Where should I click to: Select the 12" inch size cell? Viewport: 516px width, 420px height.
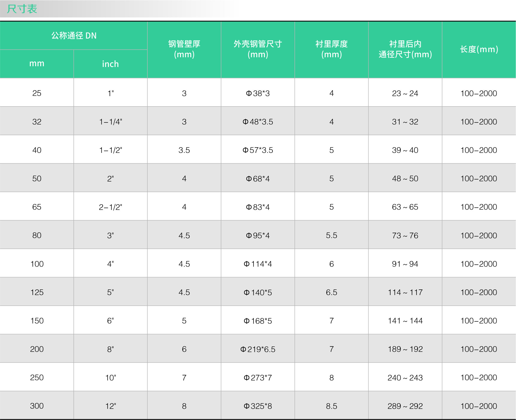110,406
